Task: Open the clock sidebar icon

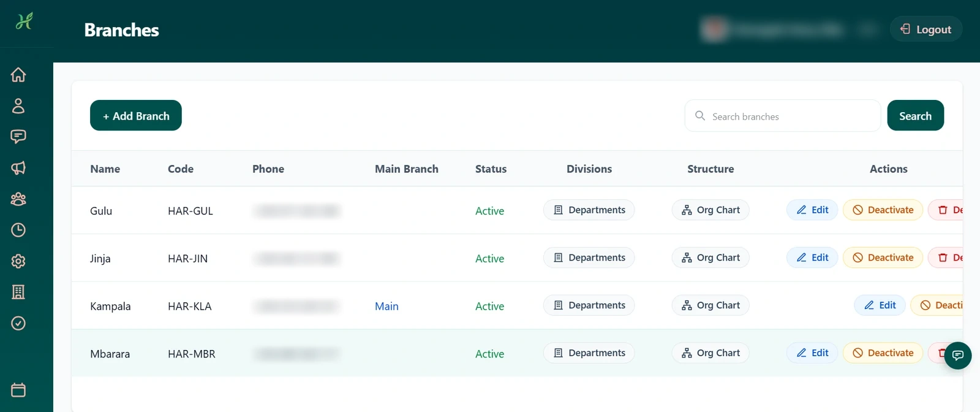Action: pos(18,230)
